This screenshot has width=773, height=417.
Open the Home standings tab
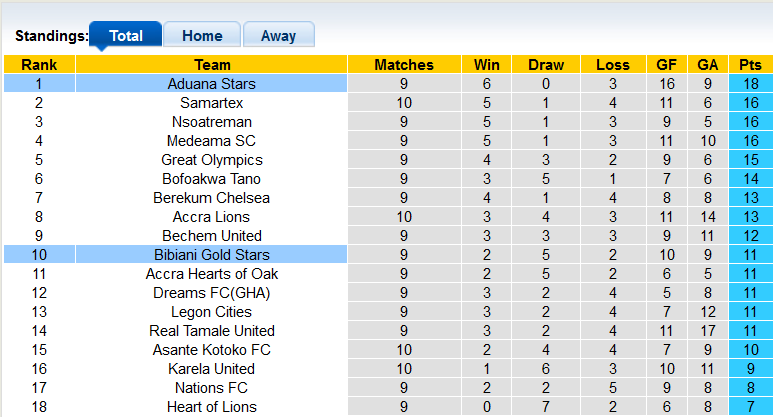[x=202, y=35]
